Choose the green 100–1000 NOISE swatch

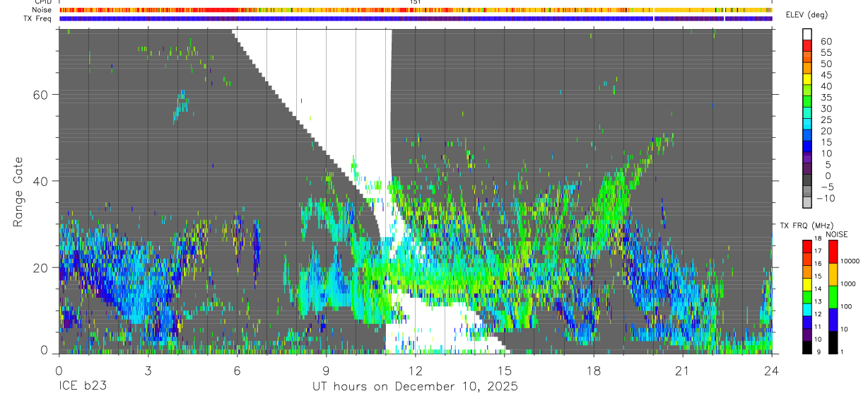833,296
